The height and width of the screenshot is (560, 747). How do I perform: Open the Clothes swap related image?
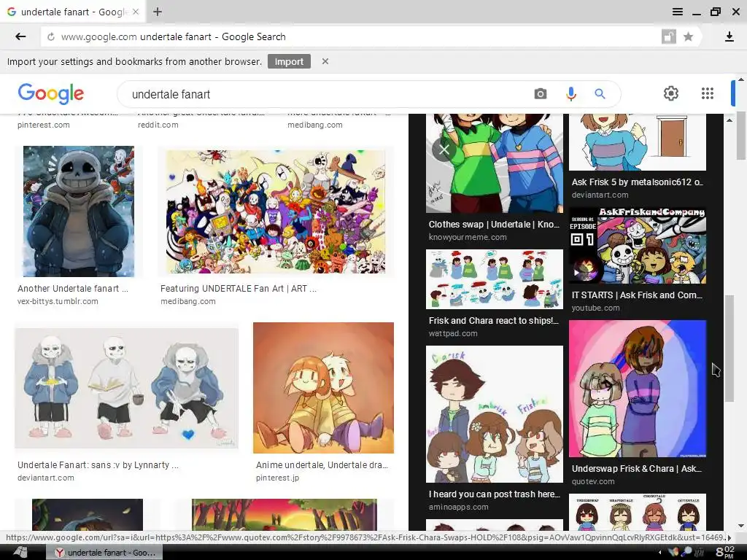[x=495, y=163]
